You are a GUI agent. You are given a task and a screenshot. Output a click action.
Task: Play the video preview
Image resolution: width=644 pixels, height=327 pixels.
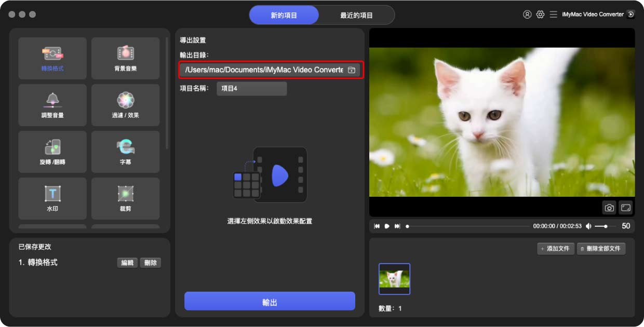coord(387,226)
